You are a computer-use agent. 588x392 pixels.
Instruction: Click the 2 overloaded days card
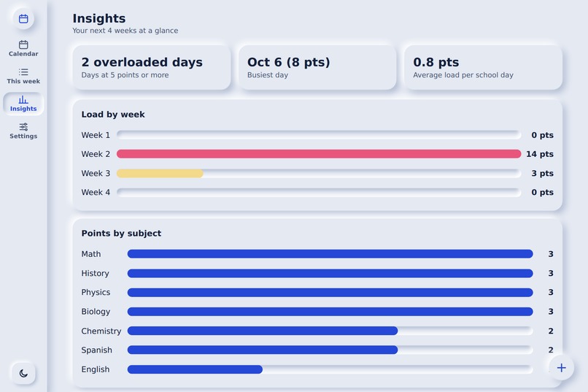click(x=152, y=67)
